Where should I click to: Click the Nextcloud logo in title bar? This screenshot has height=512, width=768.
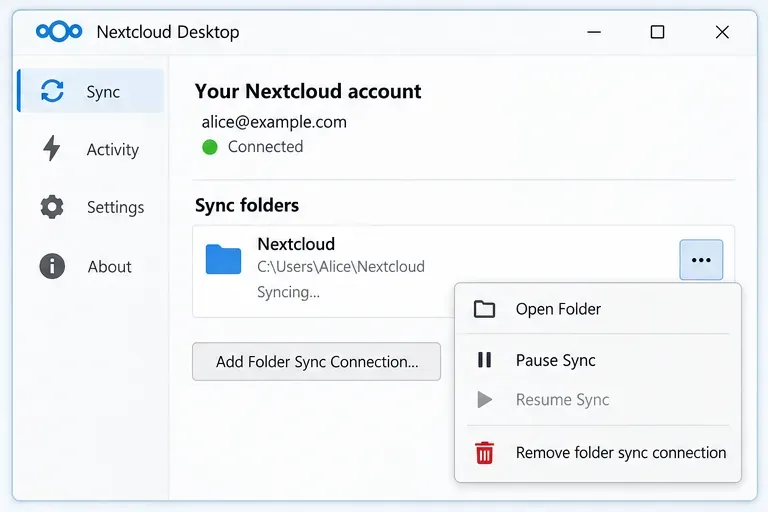[59, 32]
